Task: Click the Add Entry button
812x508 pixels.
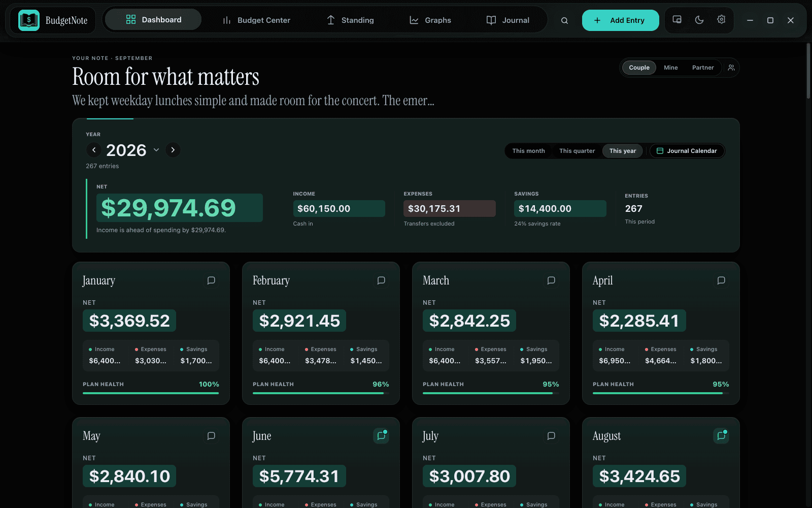Action: coord(620,20)
